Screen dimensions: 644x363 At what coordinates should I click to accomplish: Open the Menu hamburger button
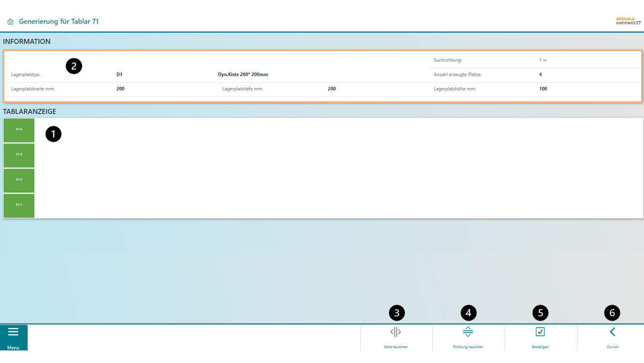point(13,337)
